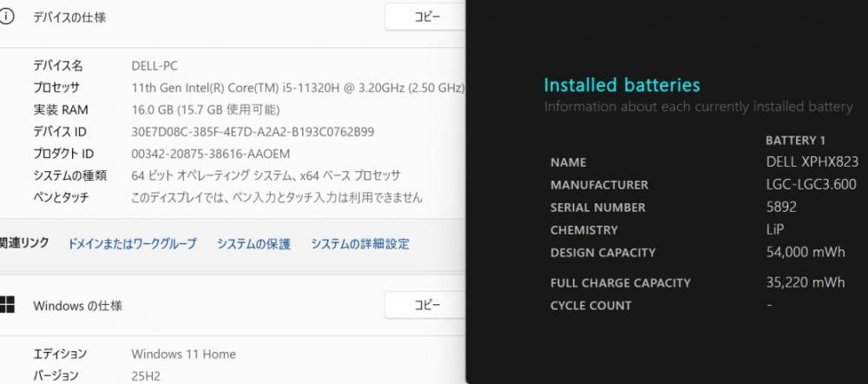
Task: Click the ペンとタッチ label
Action: [61, 197]
